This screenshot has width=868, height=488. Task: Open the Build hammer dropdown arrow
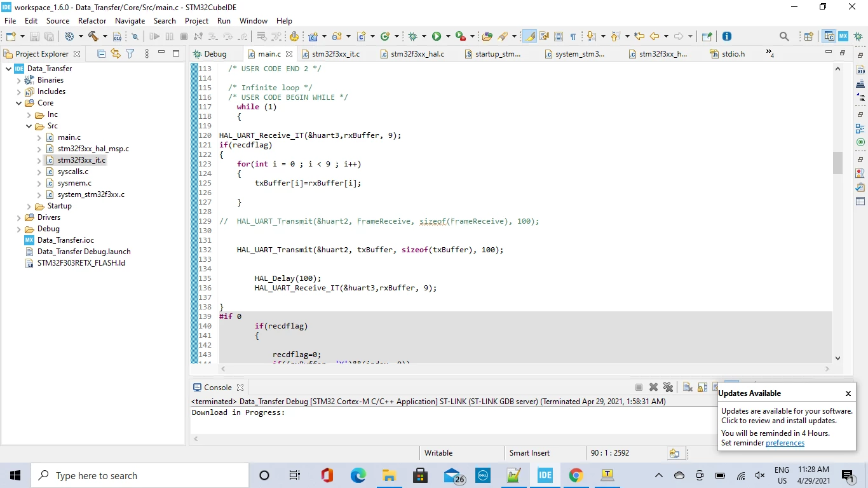[105, 37]
